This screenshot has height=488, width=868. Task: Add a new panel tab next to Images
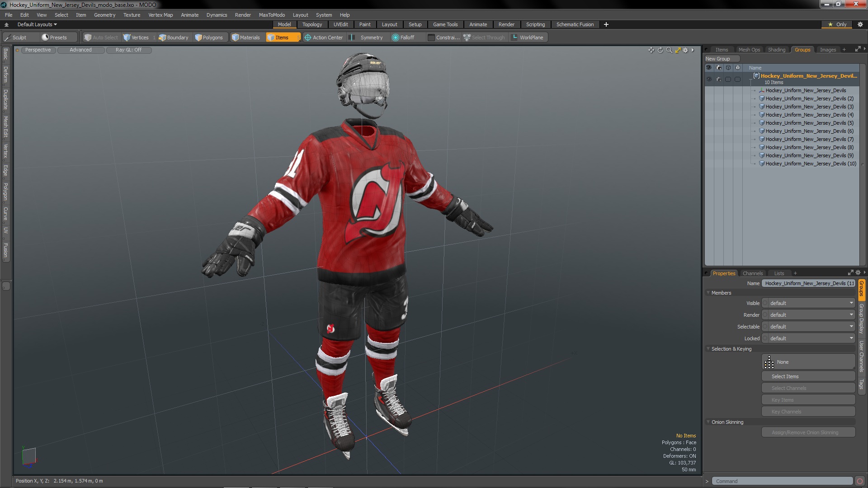(x=844, y=50)
